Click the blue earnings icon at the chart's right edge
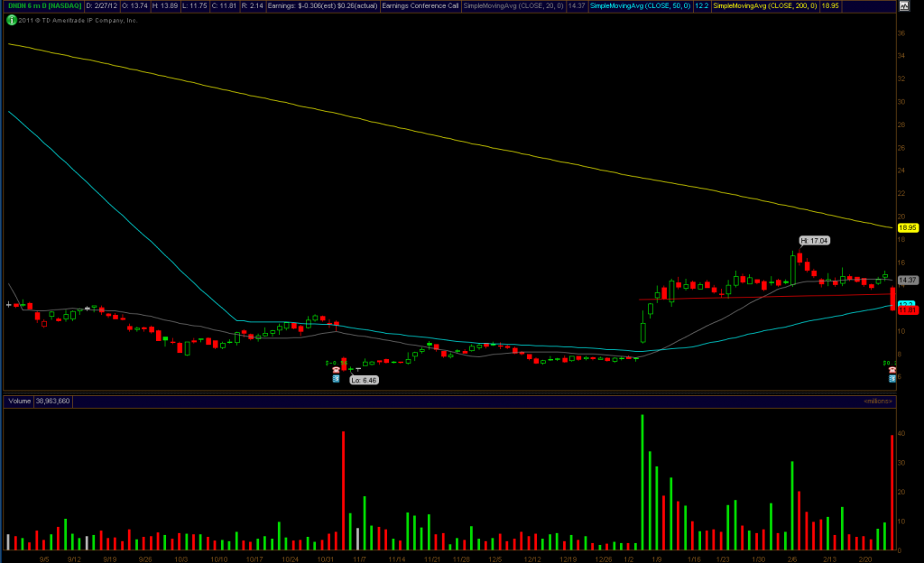The image size is (924, 563). [x=892, y=379]
